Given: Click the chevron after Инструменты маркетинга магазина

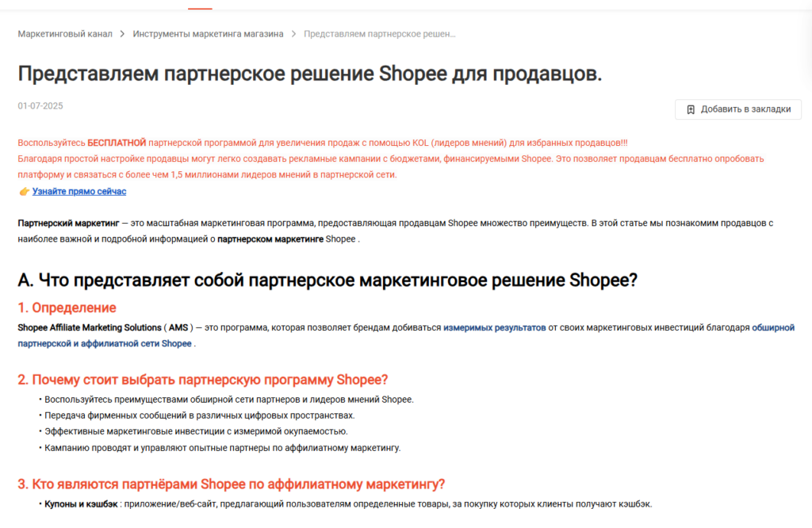Looking at the screenshot, I should tap(293, 34).
